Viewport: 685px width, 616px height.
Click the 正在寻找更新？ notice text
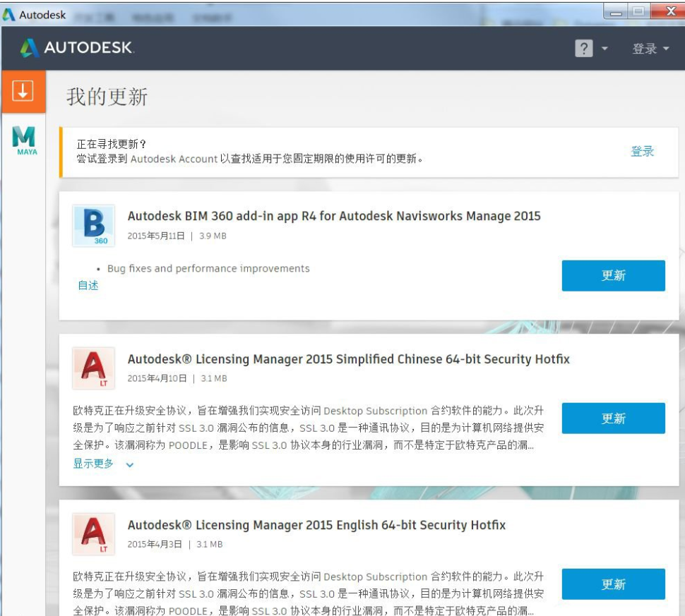coord(112,144)
